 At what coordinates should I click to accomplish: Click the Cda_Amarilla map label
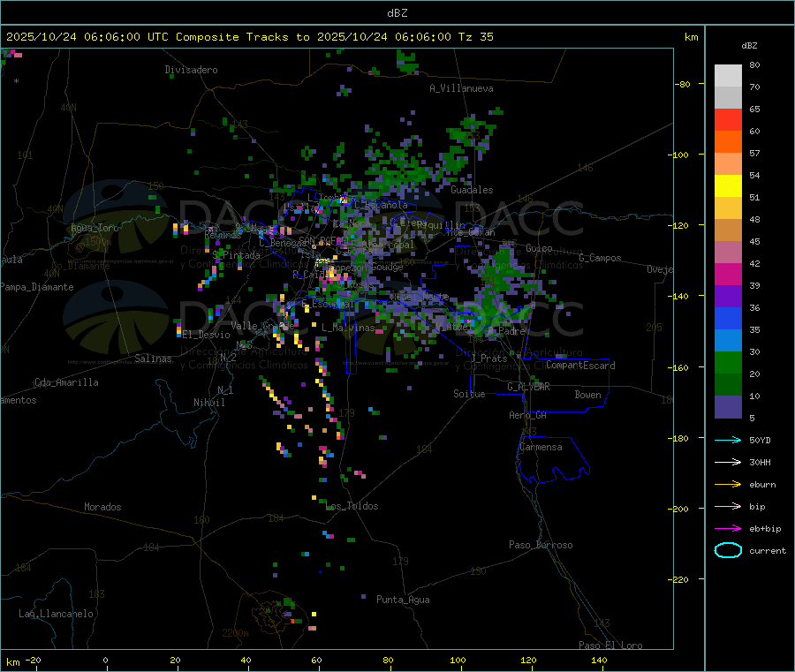click(66, 382)
